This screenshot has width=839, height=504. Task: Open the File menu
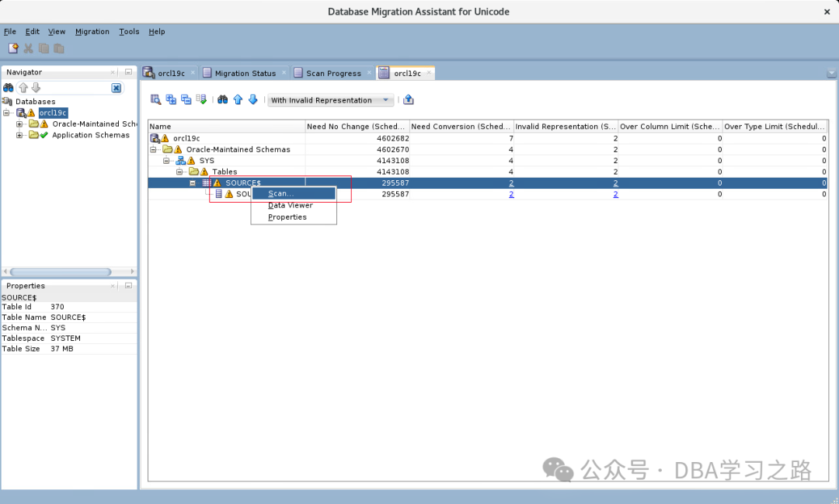coord(10,32)
